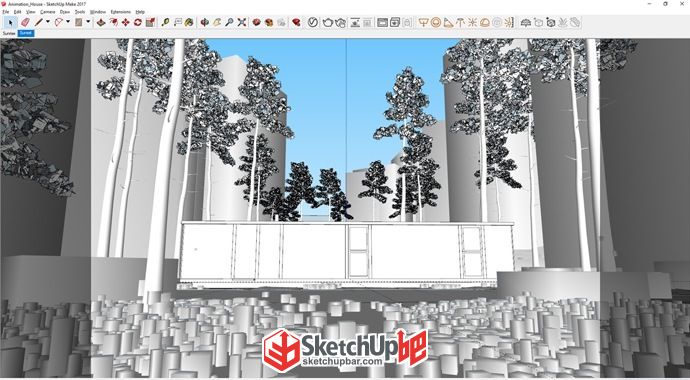690x380 pixels.
Task: Expand the Rectangle shape dropdown arrow
Action: pyautogui.click(x=88, y=22)
